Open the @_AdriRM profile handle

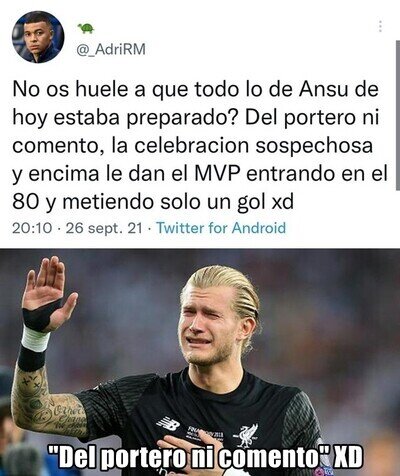pyautogui.click(x=111, y=50)
